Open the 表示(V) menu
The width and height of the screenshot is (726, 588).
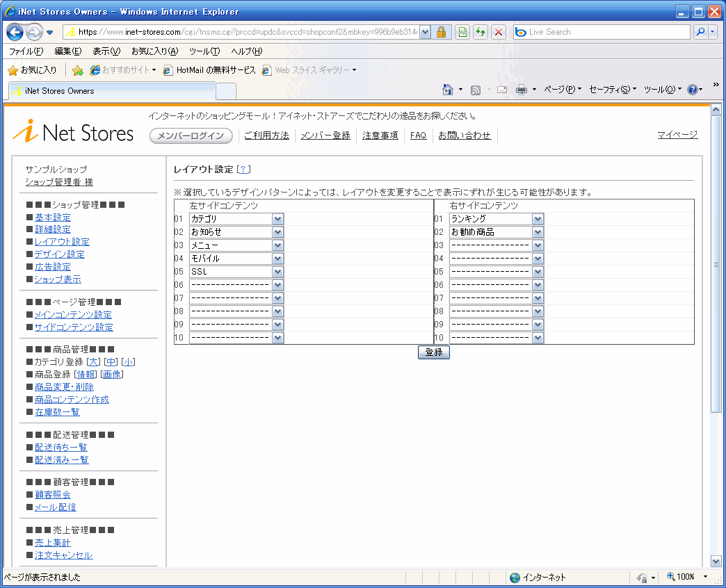coord(106,51)
